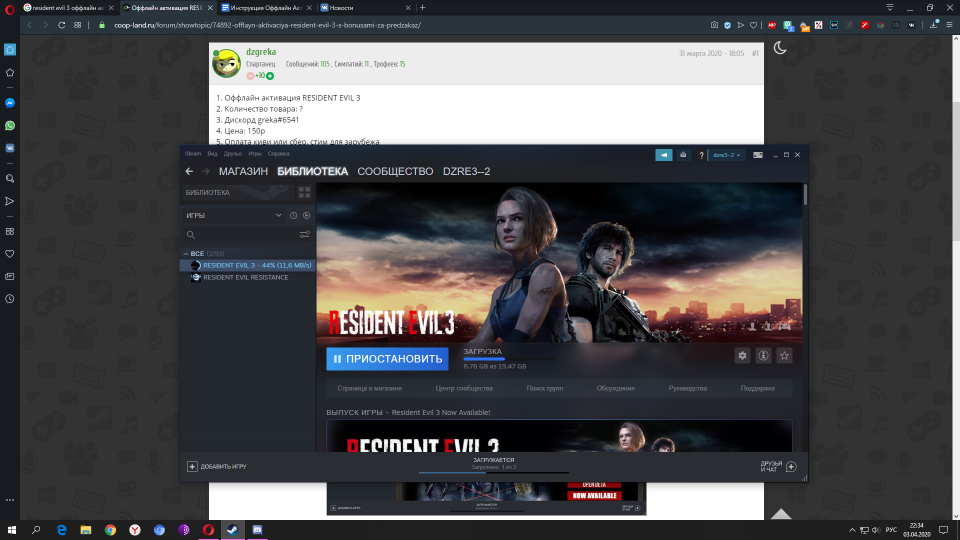Open Opera sidebar search icon
Screen dimensions: 960x540
10,179
